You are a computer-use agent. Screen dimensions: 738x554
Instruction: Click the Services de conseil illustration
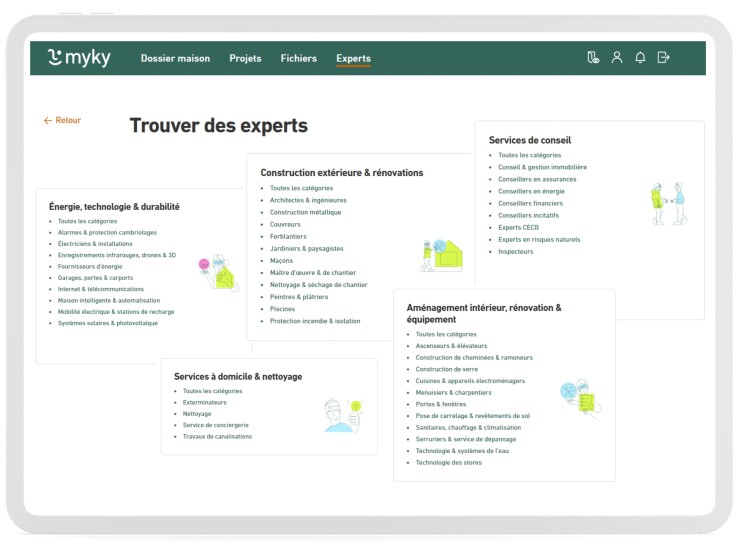pos(667,203)
